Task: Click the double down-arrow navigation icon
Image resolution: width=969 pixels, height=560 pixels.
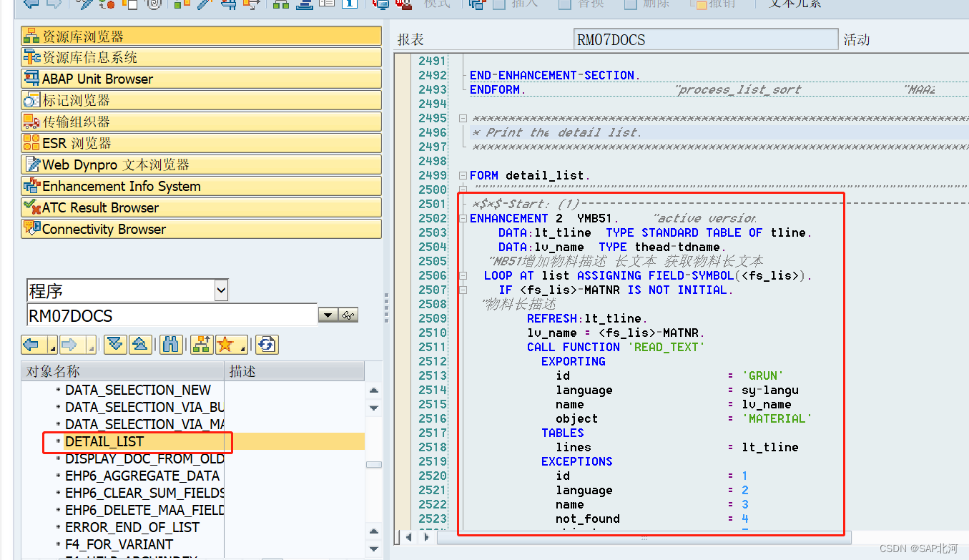Action: (114, 344)
